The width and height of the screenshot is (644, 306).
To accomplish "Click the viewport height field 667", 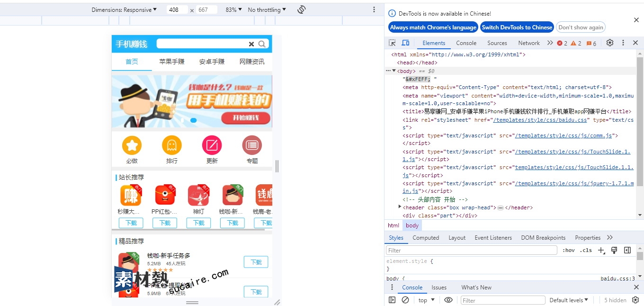I will [x=206, y=9].
